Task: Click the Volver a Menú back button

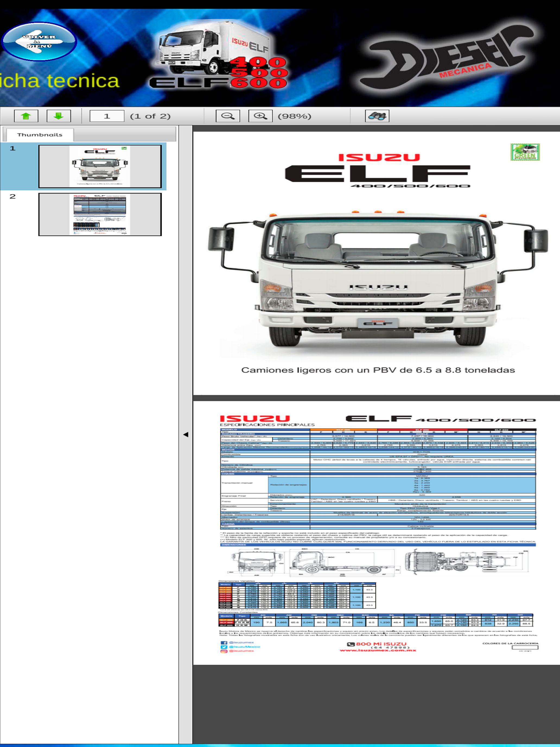Action: [x=39, y=42]
